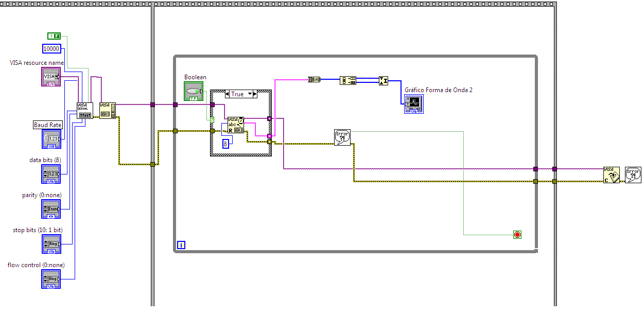Click the Error handler inside the while loop
Viewport: 644px width, 316px height.
coord(342,137)
